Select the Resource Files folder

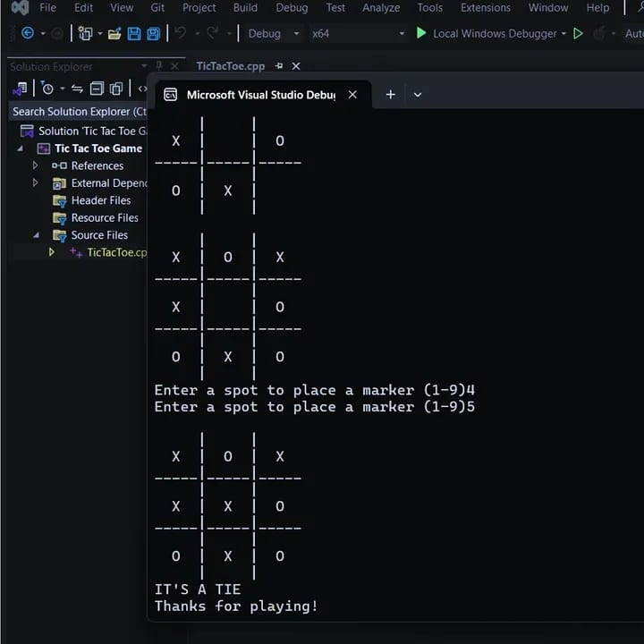click(x=105, y=217)
